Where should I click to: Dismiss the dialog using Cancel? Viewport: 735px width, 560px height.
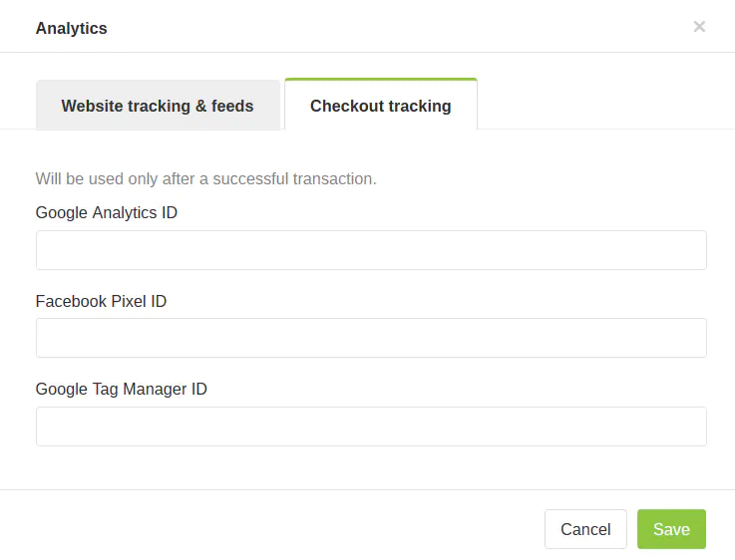pyautogui.click(x=585, y=529)
